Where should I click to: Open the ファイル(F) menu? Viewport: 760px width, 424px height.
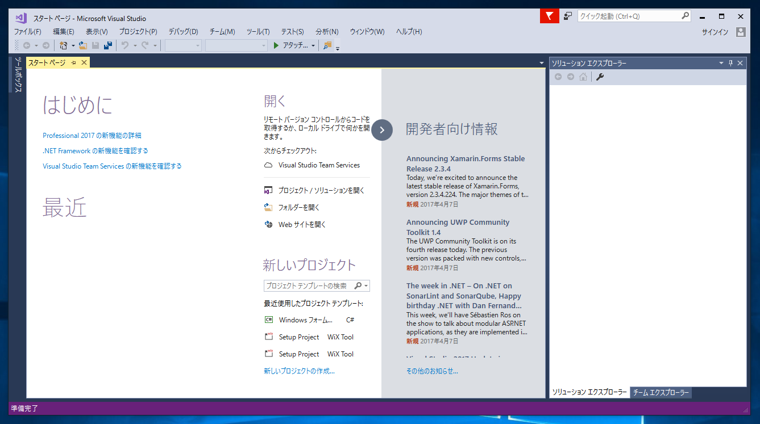(x=28, y=31)
